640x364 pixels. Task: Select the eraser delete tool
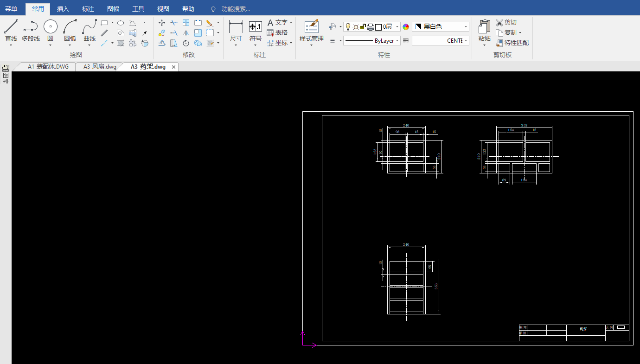pos(210,22)
